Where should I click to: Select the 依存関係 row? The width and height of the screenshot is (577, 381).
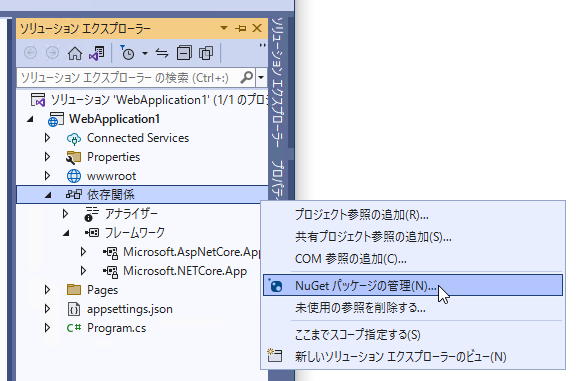[x=142, y=194]
